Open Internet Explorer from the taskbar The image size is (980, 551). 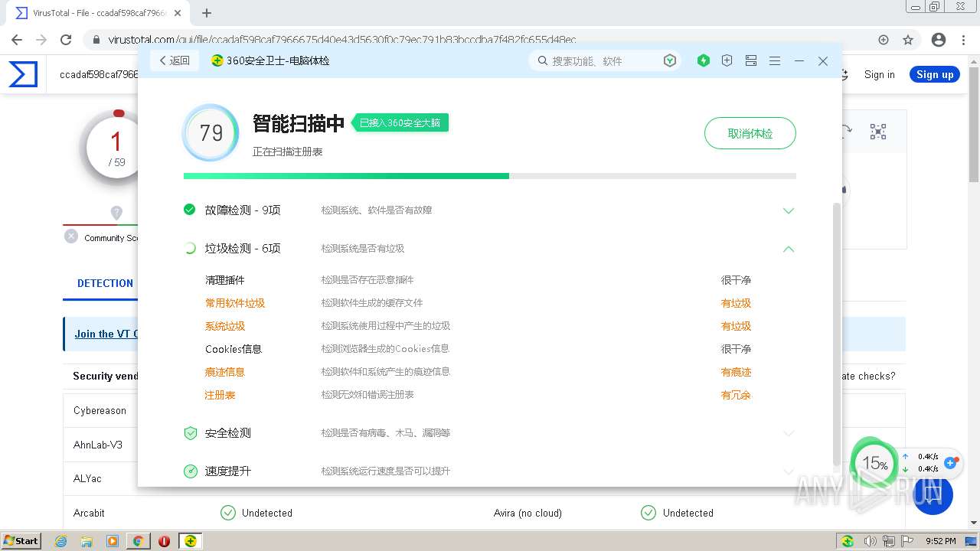pyautogui.click(x=61, y=541)
